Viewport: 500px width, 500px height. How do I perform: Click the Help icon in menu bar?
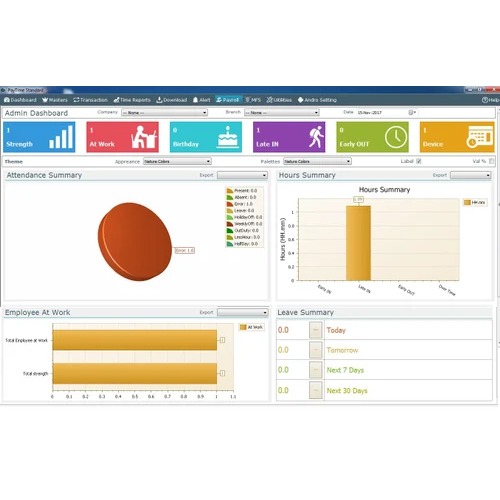coord(490,100)
